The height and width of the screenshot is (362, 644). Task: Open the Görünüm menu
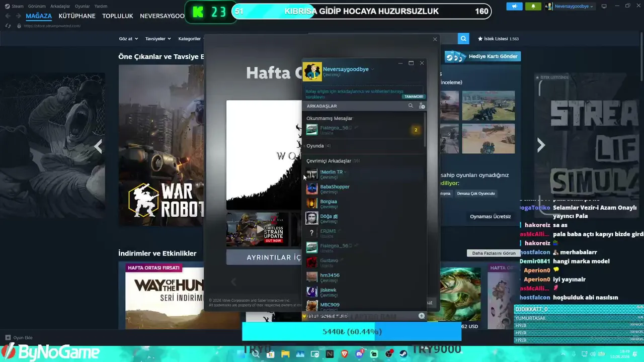coord(37,6)
